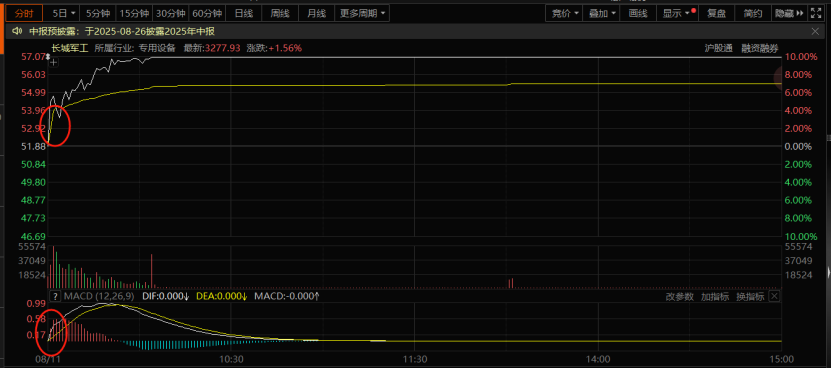831x368 pixels.
Task: Click the plus icon on the price chart
Action: (54, 62)
